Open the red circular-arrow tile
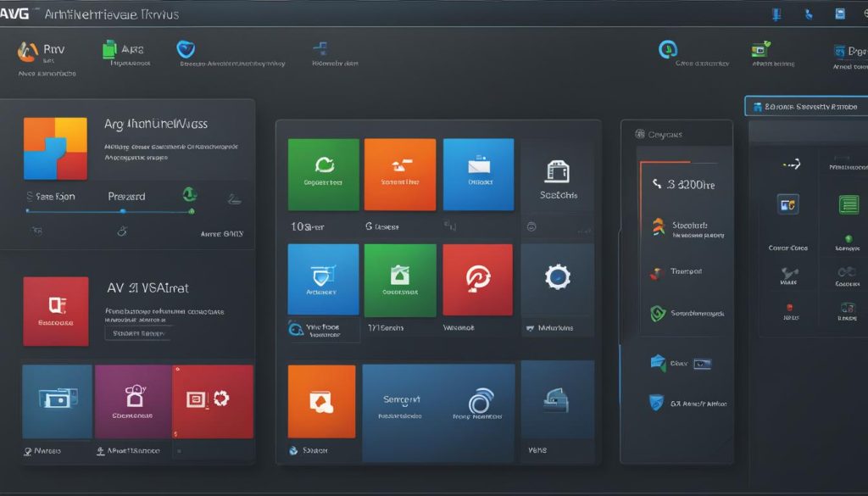Screen dimensions: 868x496 point(477,279)
